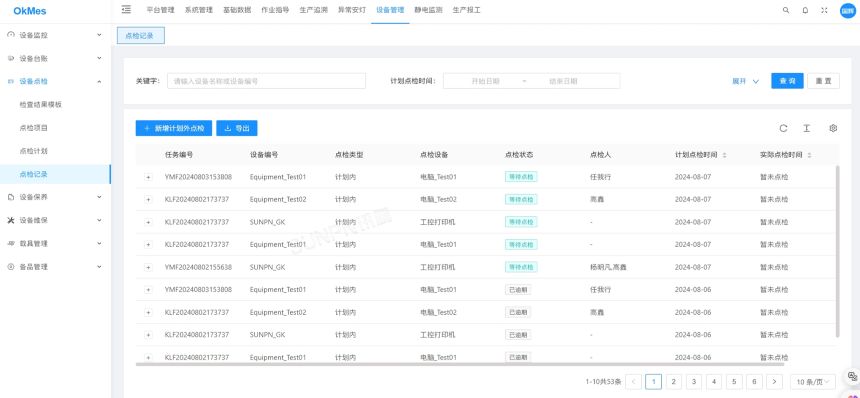
Task: Click the OkMes logo
Action: [x=30, y=11]
